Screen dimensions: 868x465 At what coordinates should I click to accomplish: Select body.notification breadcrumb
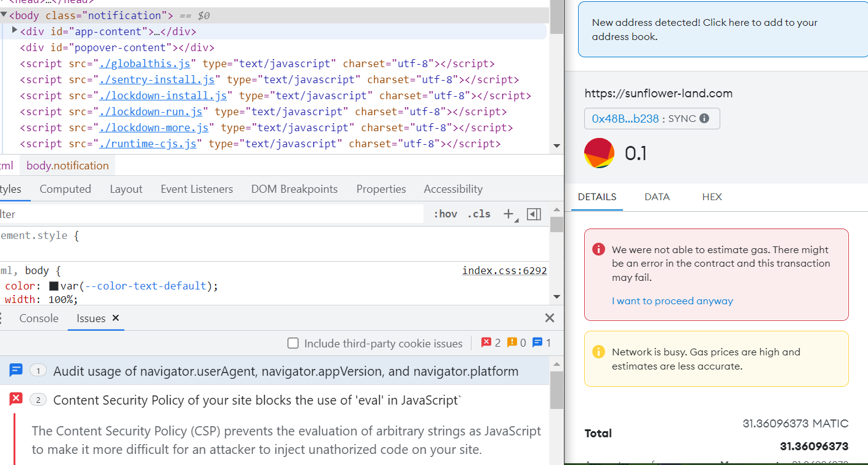click(x=67, y=165)
